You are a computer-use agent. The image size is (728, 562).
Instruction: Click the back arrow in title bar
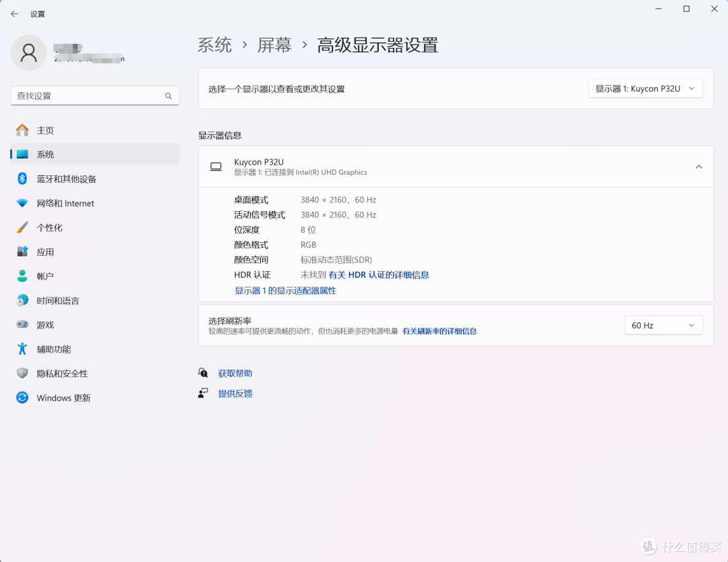pos(14,14)
